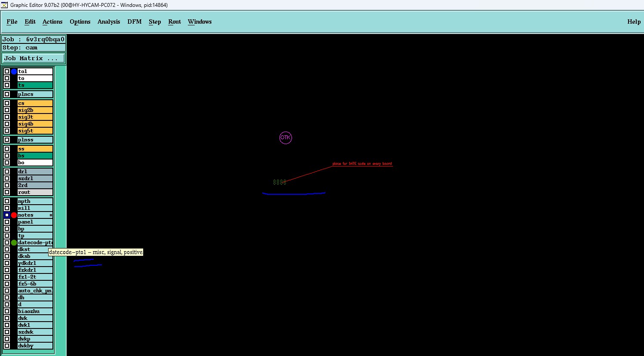This screenshot has height=356, width=644.
Task: Select the dwk layer name
Action: point(35,318)
